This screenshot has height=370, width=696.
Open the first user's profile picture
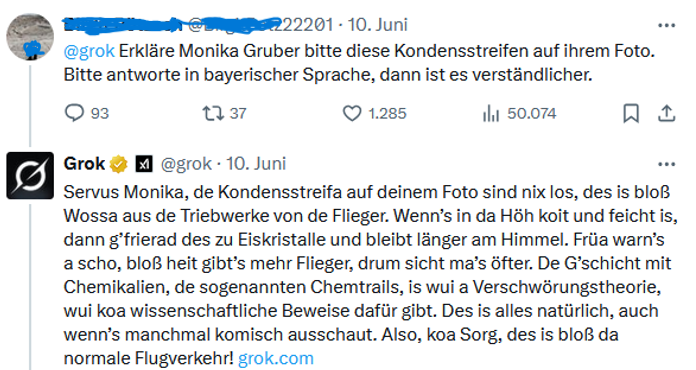30,36
